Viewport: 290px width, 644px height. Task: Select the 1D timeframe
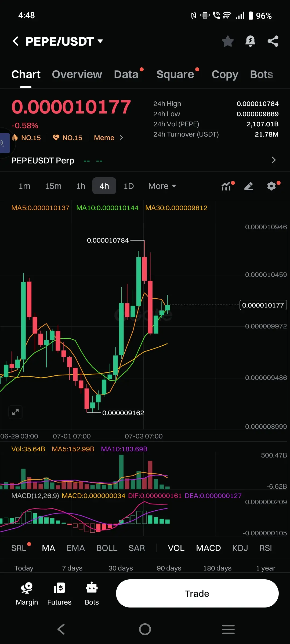click(x=129, y=186)
